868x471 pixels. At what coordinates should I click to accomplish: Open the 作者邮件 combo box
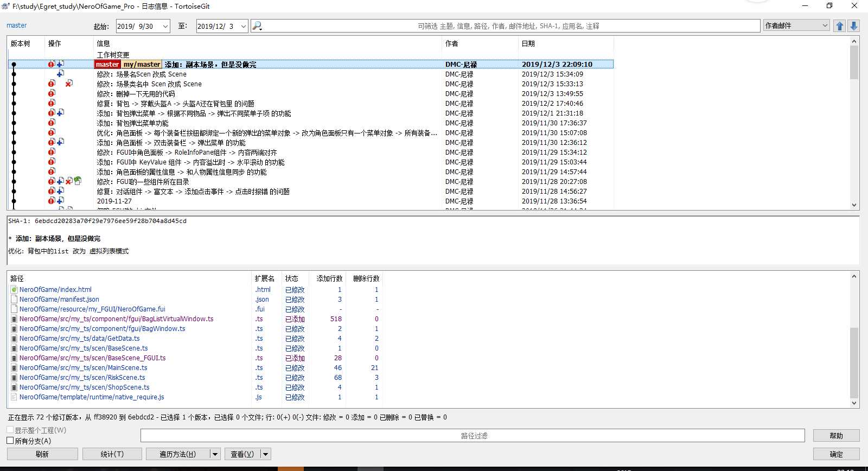coord(796,26)
